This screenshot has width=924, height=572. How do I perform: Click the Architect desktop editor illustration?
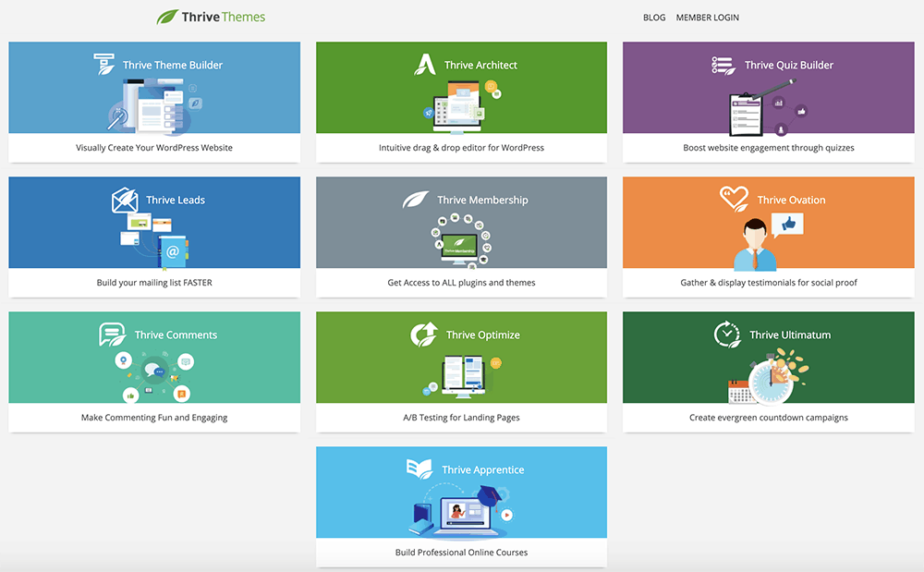[x=463, y=107]
